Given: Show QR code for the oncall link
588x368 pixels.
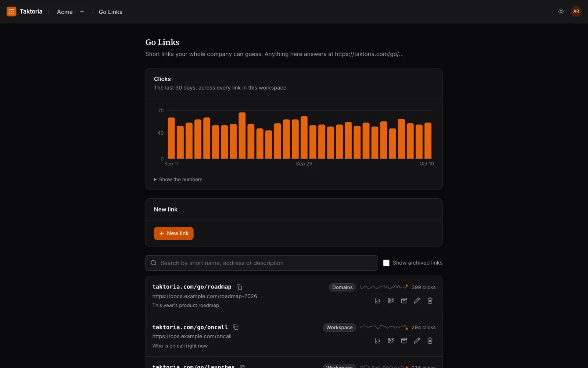Looking at the screenshot, I should [x=391, y=341].
